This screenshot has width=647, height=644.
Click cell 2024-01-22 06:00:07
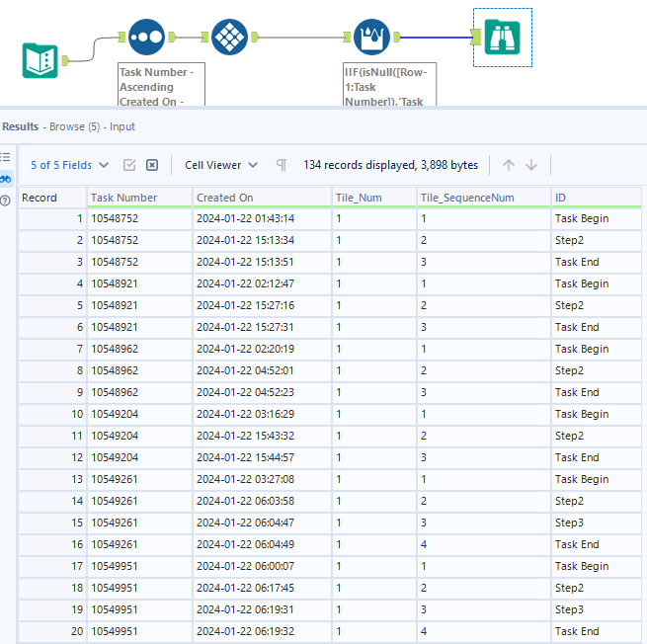click(262, 566)
